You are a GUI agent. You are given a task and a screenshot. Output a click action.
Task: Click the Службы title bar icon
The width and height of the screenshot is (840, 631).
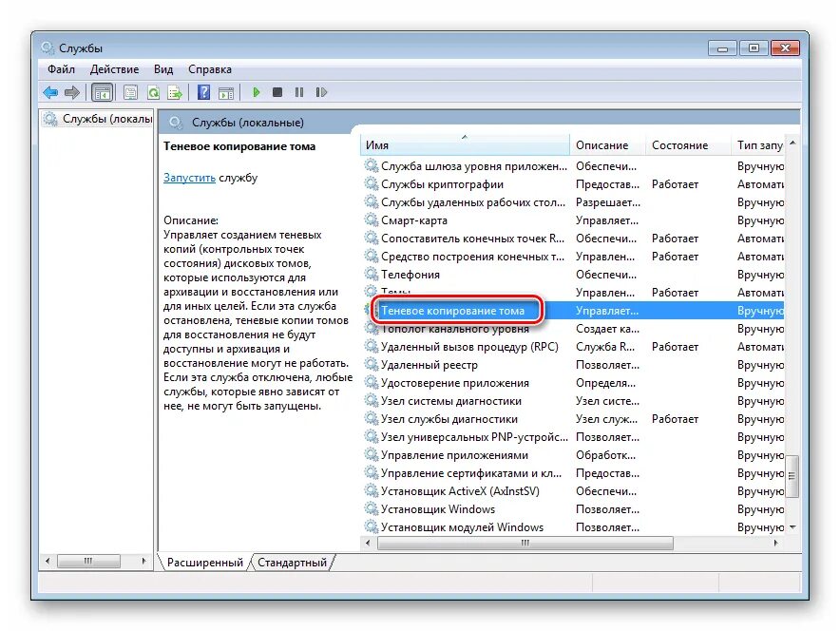click(48, 48)
